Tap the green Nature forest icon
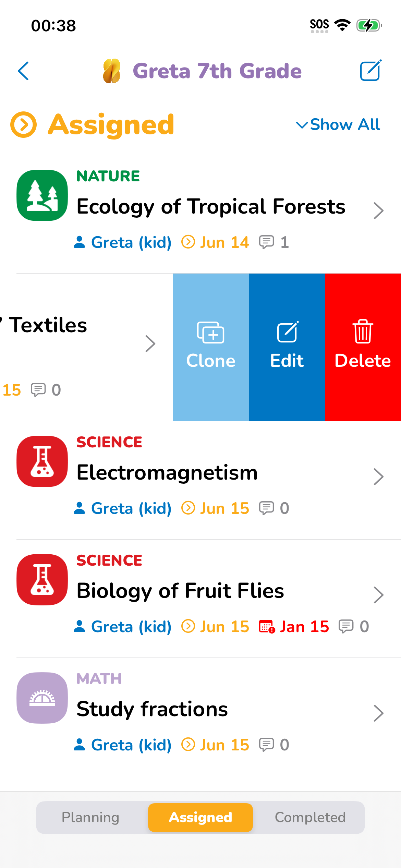This screenshot has width=401, height=868. (42, 195)
